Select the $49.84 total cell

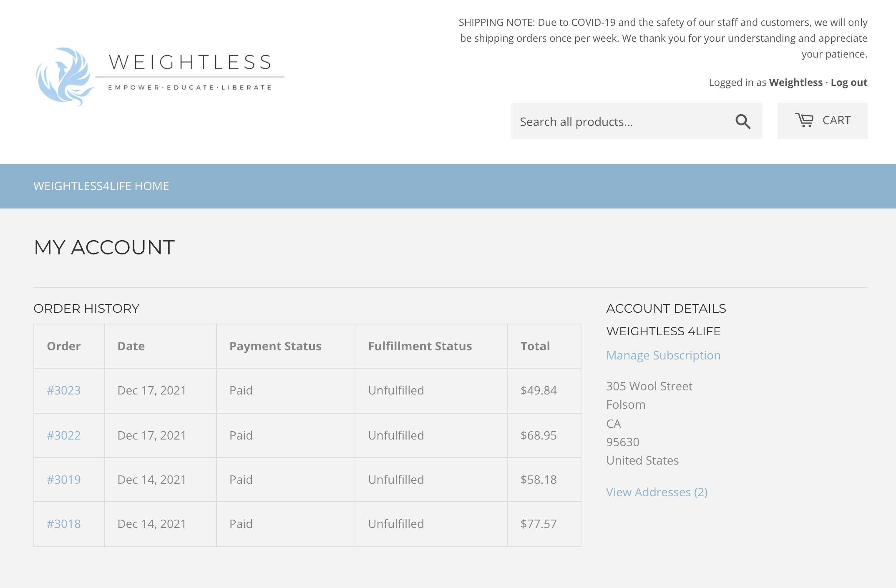[544, 391]
